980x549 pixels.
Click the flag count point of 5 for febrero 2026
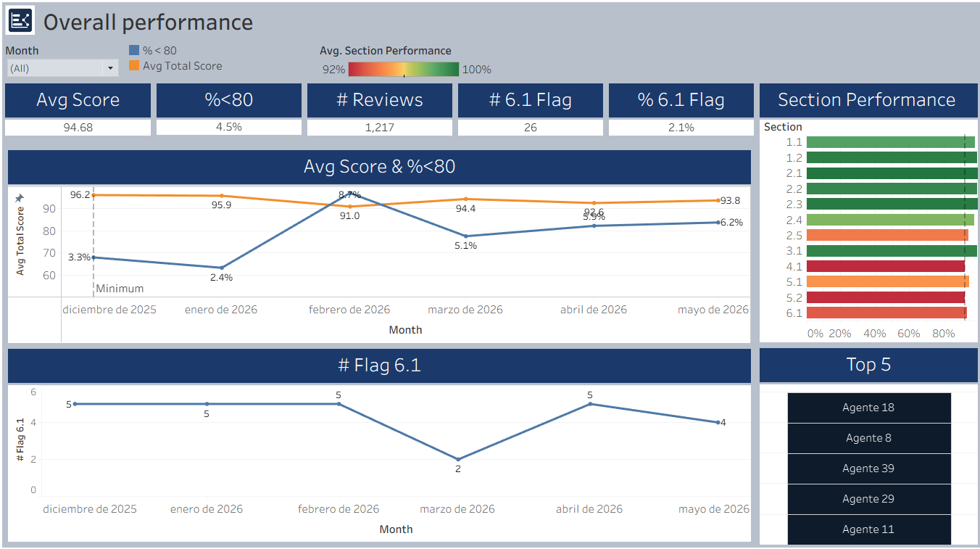(x=339, y=404)
